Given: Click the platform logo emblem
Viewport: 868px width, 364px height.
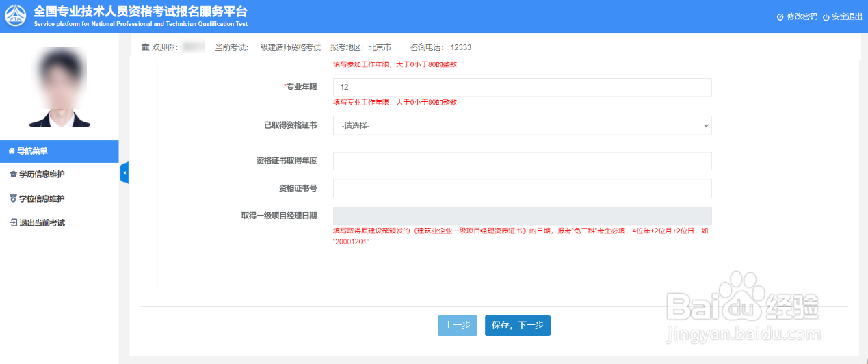Looking at the screenshot, I should click(16, 16).
